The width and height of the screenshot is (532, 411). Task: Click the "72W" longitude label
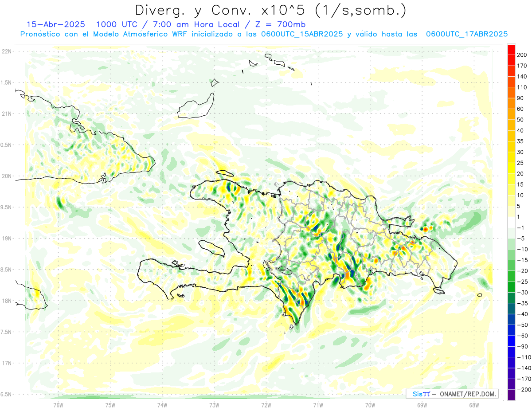266,404
